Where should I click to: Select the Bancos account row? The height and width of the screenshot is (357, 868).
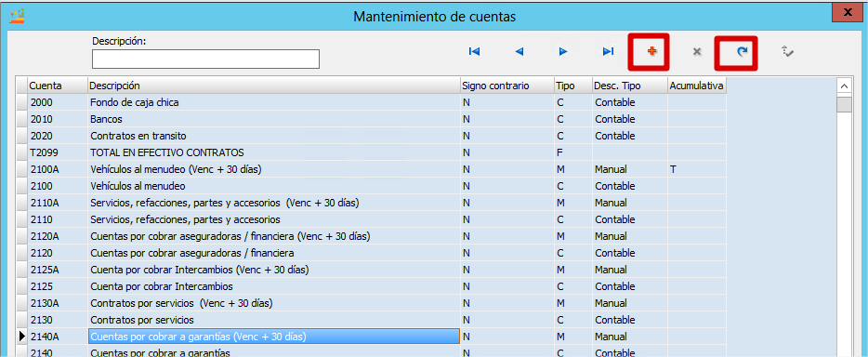pyautogui.click(x=371, y=119)
